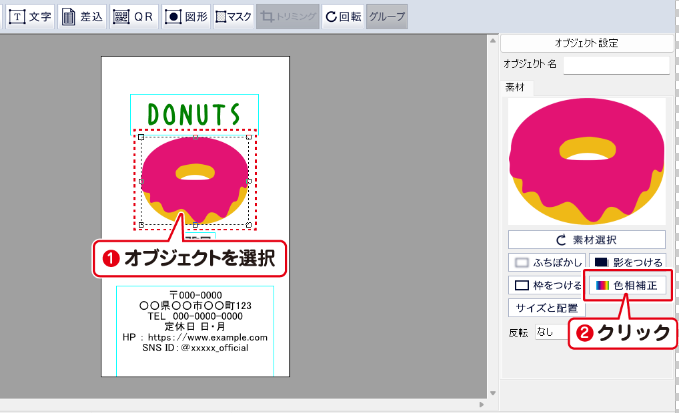Open the マスク mask tool
This screenshot has width=679, height=413.
tap(233, 17)
